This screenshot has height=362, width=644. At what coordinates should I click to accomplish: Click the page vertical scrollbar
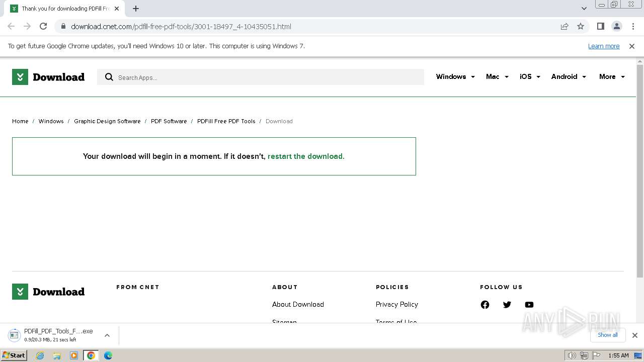click(x=640, y=171)
